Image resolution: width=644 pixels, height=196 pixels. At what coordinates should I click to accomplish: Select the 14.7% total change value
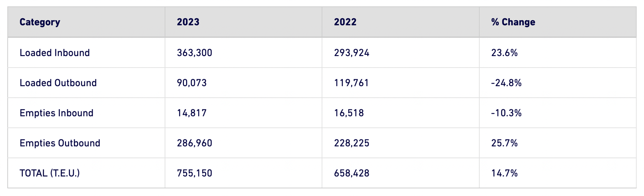pyautogui.click(x=504, y=173)
